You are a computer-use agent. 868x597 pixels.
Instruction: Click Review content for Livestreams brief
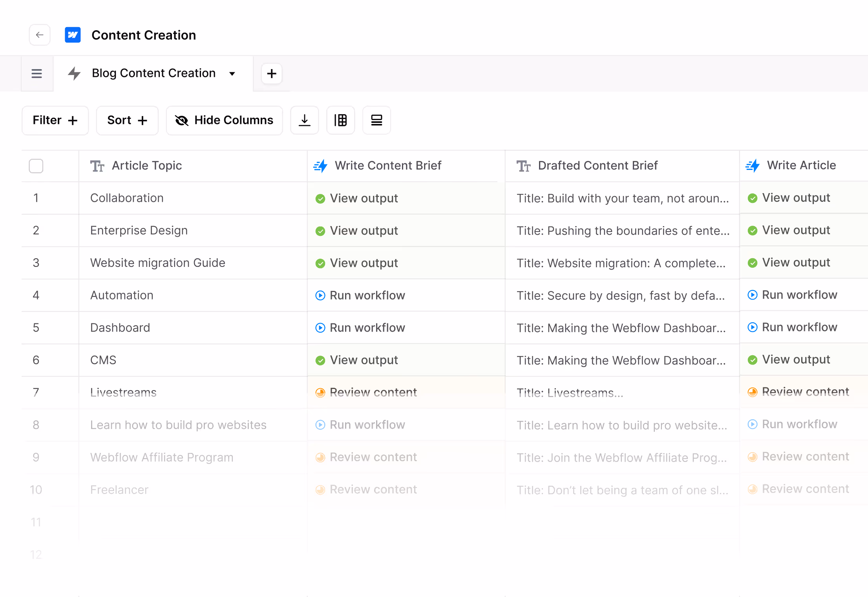[x=373, y=392]
